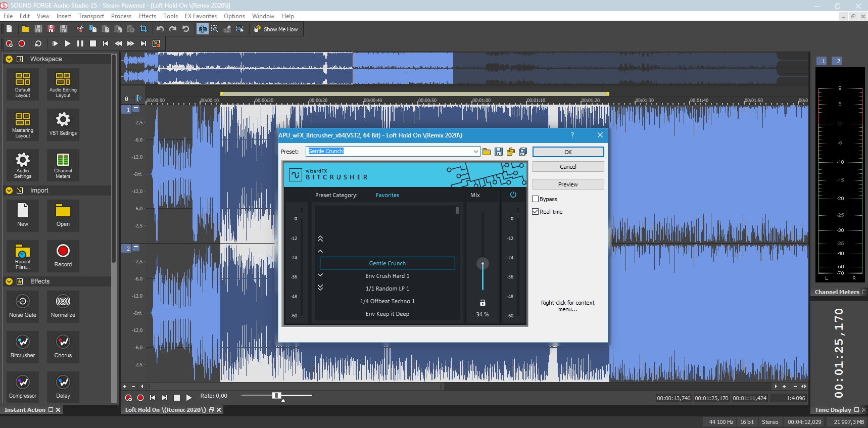Collapse the Effects section
Screen dimensions: 868x428
click(9, 281)
